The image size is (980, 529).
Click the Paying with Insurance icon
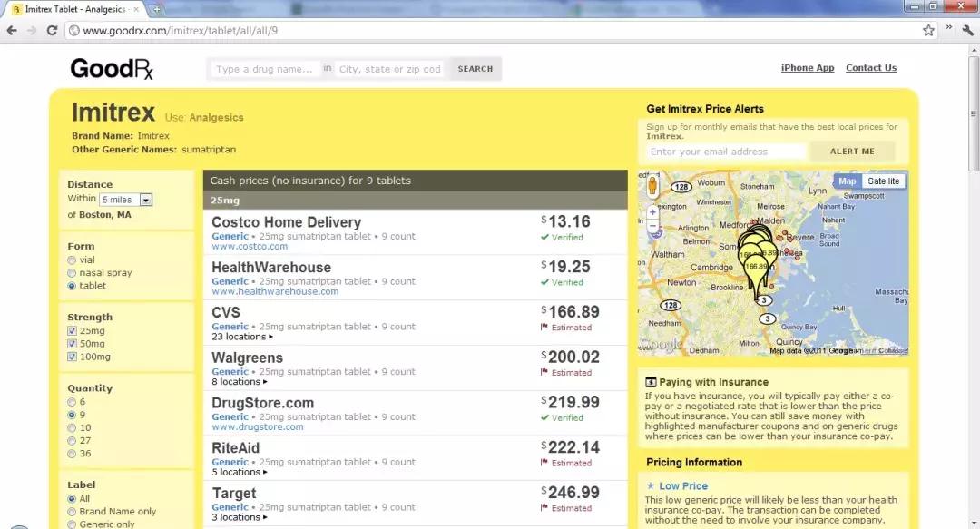[x=651, y=382]
